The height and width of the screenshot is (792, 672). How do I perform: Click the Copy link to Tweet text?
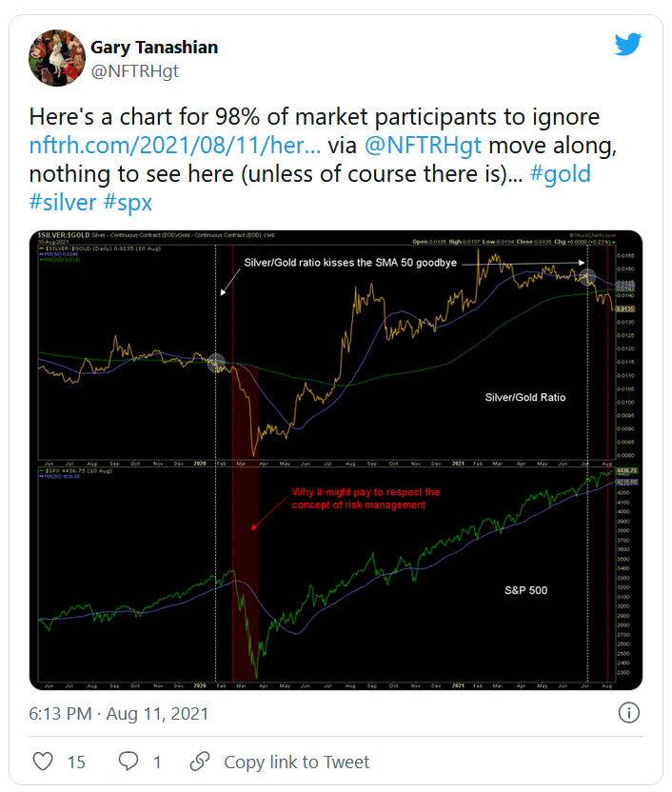click(x=296, y=762)
